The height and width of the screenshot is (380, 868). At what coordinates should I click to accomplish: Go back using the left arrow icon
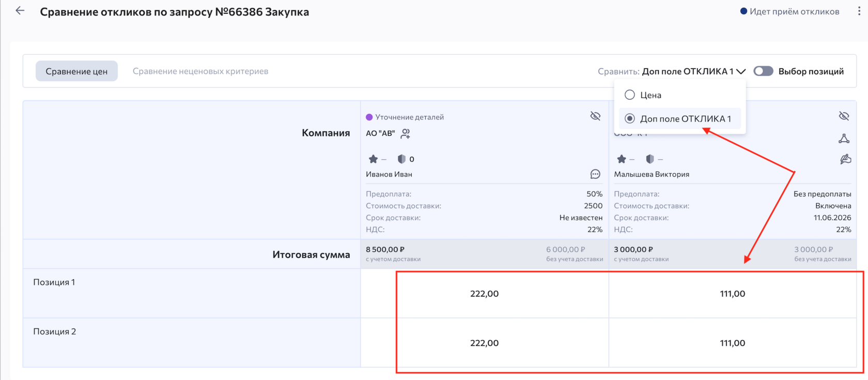click(20, 11)
